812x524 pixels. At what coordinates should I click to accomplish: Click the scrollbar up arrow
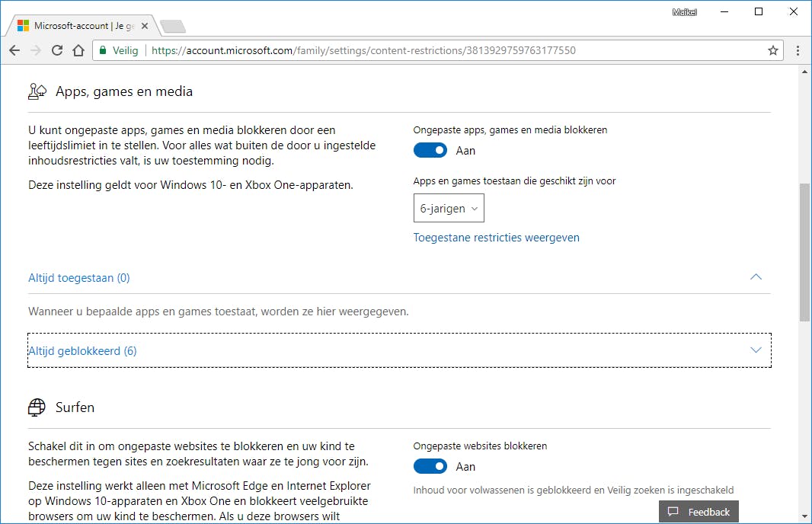tap(804, 72)
